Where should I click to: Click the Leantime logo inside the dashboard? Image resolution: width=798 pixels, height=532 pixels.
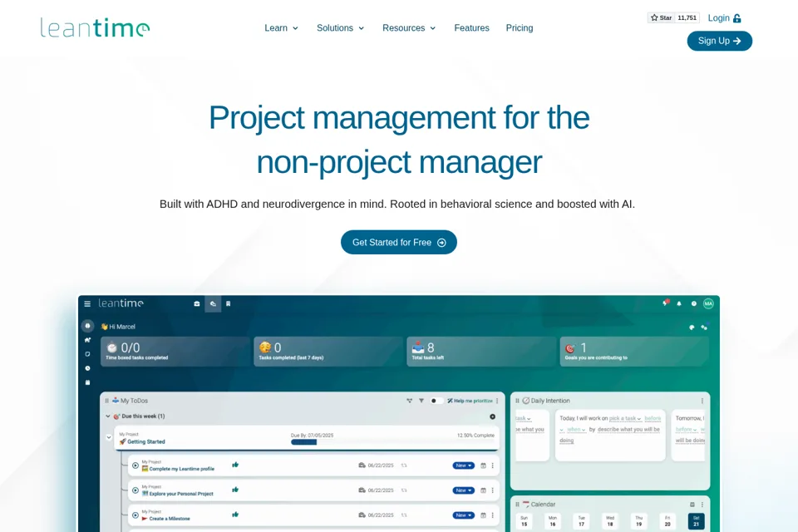[121, 303]
